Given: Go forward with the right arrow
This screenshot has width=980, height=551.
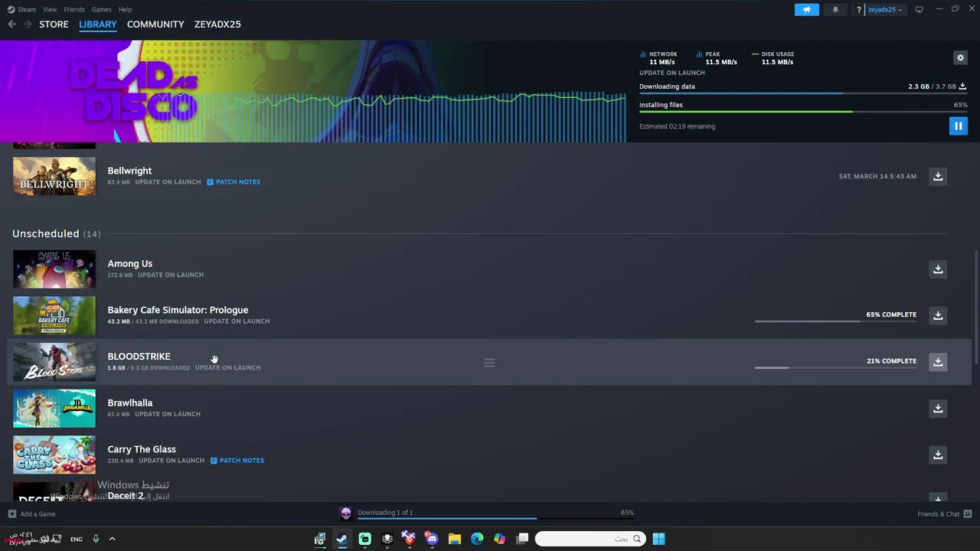Looking at the screenshot, I should pos(28,24).
